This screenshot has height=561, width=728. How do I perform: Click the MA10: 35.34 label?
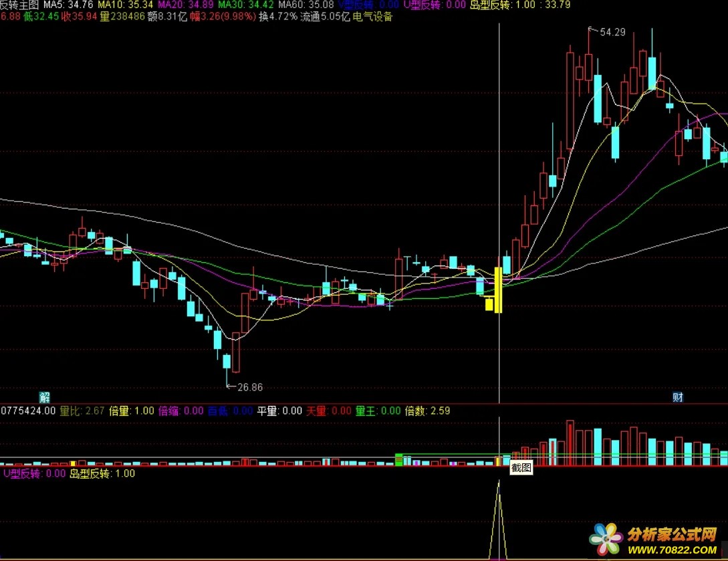click(x=126, y=5)
